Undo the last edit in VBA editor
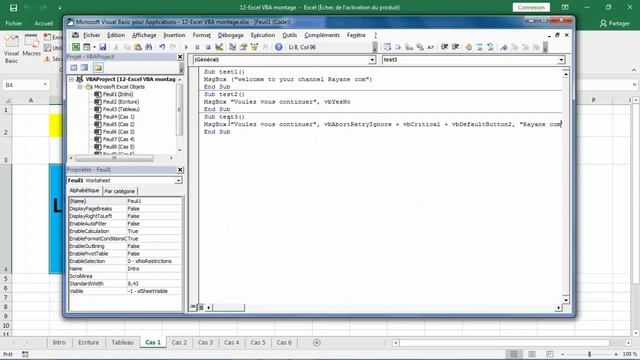640x360 pixels. pyautogui.click(x=162, y=47)
